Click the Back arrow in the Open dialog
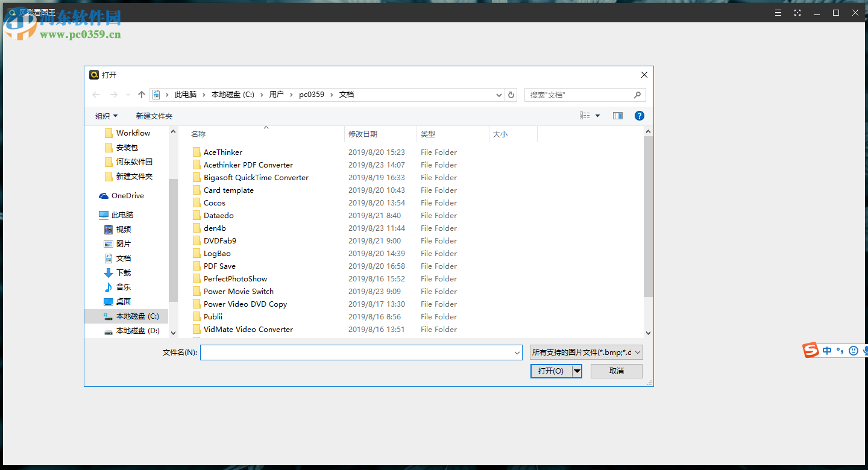The width and height of the screenshot is (868, 470). [x=96, y=95]
